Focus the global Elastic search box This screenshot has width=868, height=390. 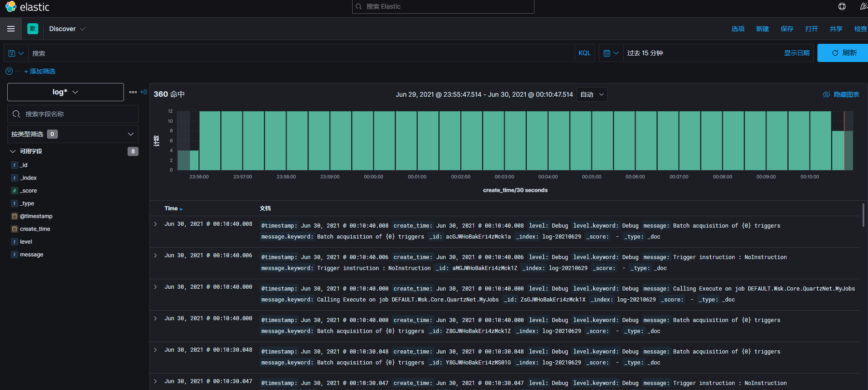(x=443, y=6)
